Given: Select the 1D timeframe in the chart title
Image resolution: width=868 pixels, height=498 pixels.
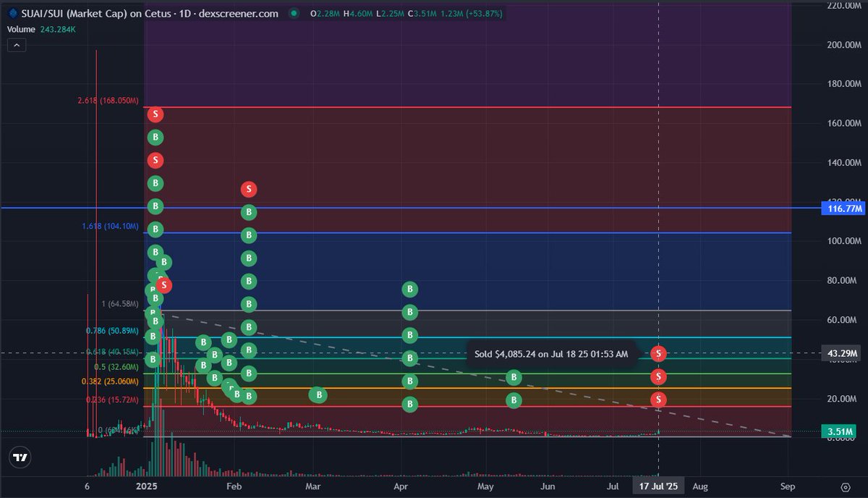Looking at the screenshot, I should (x=184, y=12).
